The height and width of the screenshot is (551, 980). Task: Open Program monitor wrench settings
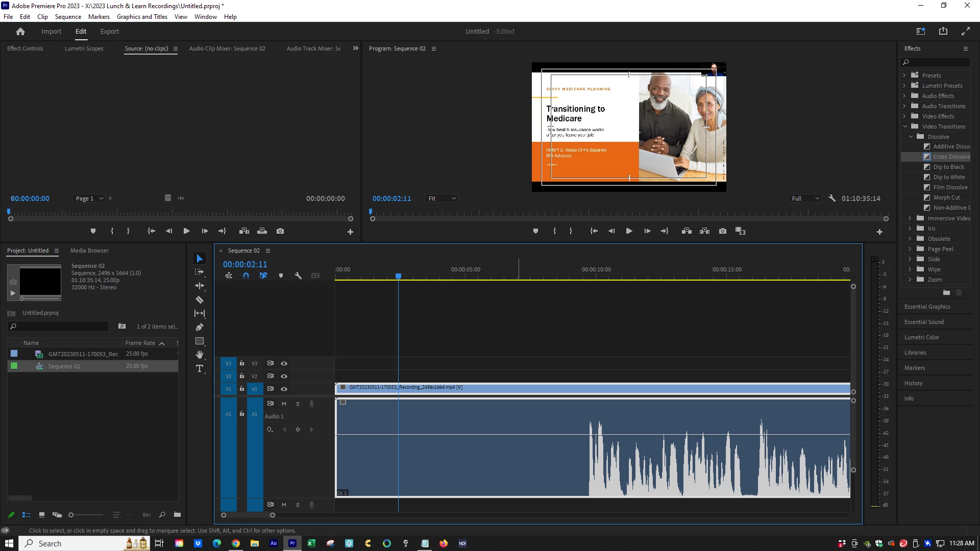point(832,198)
